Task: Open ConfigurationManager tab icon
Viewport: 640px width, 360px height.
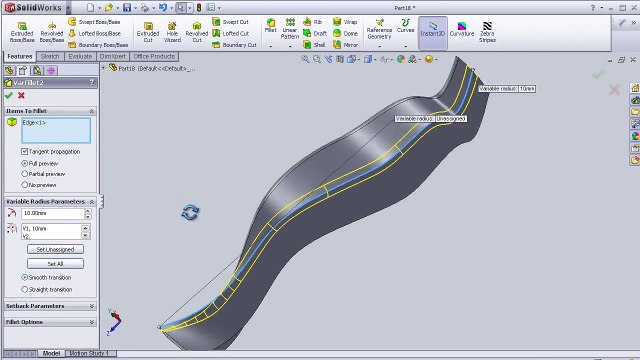Action: coord(37,71)
